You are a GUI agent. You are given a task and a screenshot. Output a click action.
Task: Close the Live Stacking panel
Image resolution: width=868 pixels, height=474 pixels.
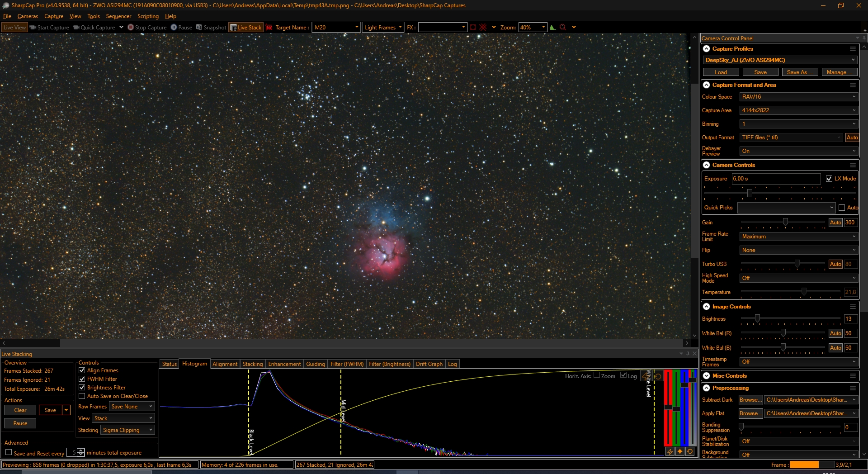(695, 354)
